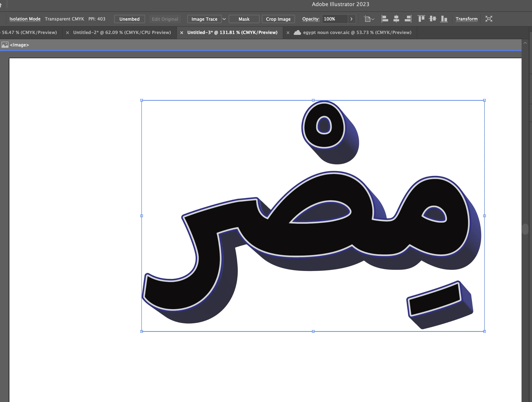Image resolution: width=532 pixels, height=402 pixels.
Task: Open the Transform panel link
Action: coord(466,19)
